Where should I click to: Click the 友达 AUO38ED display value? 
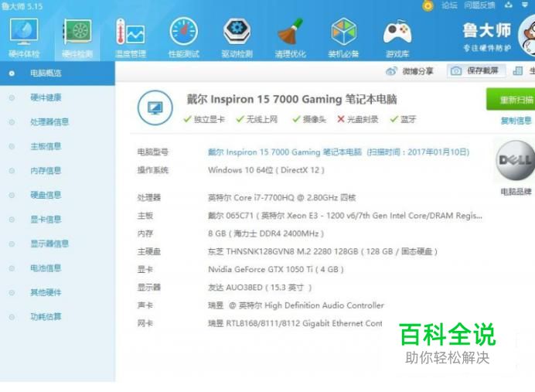[x=260, y=288]
